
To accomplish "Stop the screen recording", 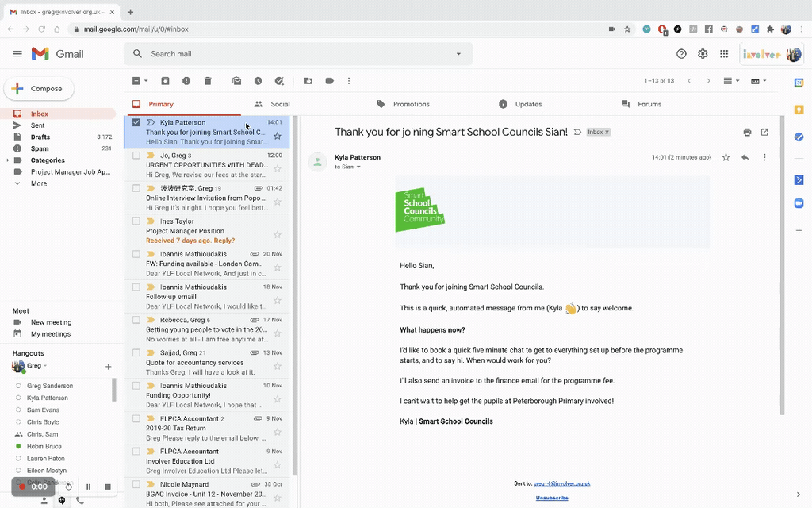I will click(x=108, y=487).
